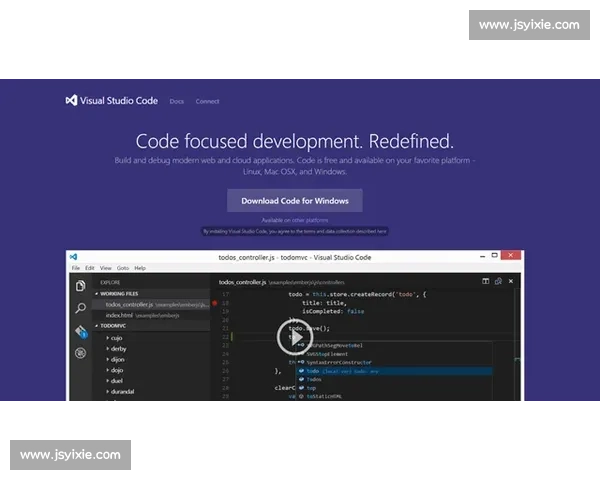Toggle the breakpoint on line 18

(x=215, y=303)
